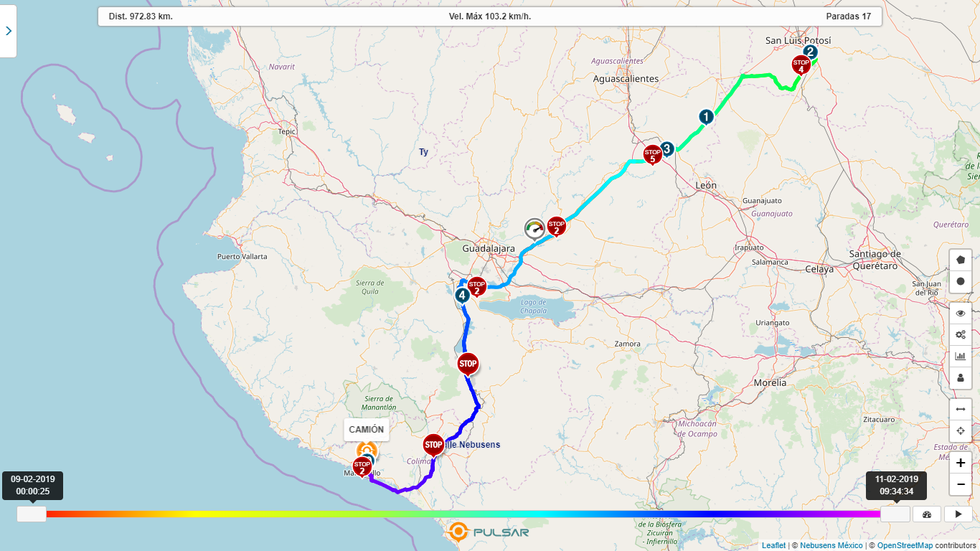Click the speedometer button beside play

click(x=926, y=514)
